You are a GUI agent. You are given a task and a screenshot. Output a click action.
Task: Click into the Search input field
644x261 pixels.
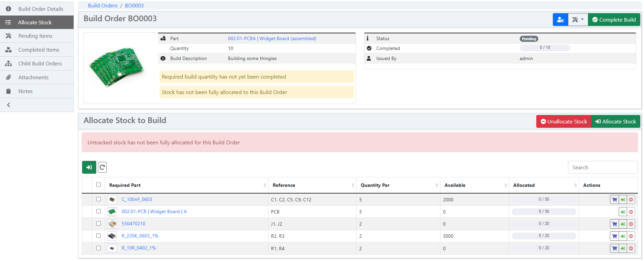click(x=602, y=168)
